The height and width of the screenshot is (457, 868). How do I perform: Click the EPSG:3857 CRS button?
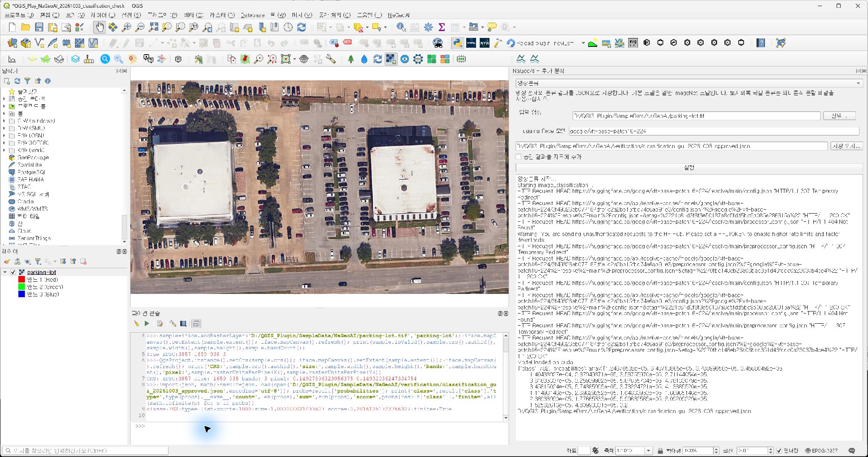coord(821,450)
